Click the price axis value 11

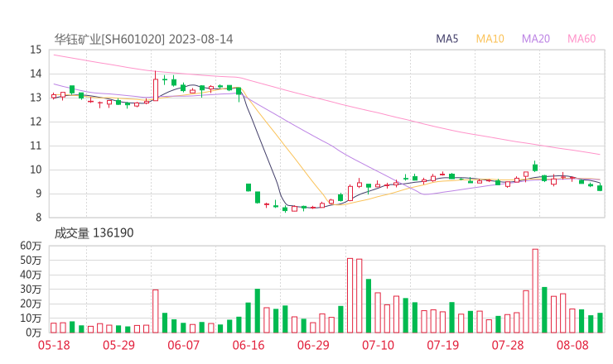point(36,146)
